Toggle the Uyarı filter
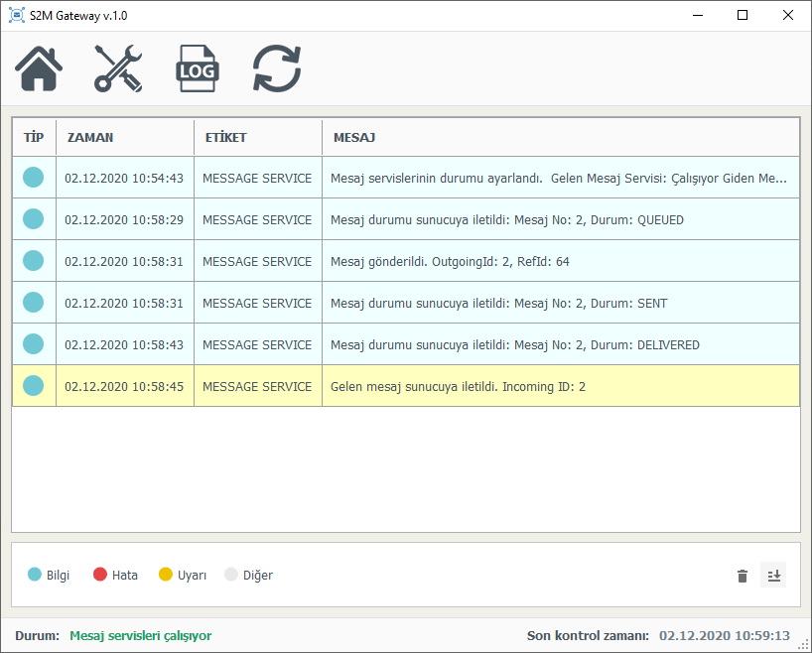This screenshot has width=812, height=653. (182, 576)
